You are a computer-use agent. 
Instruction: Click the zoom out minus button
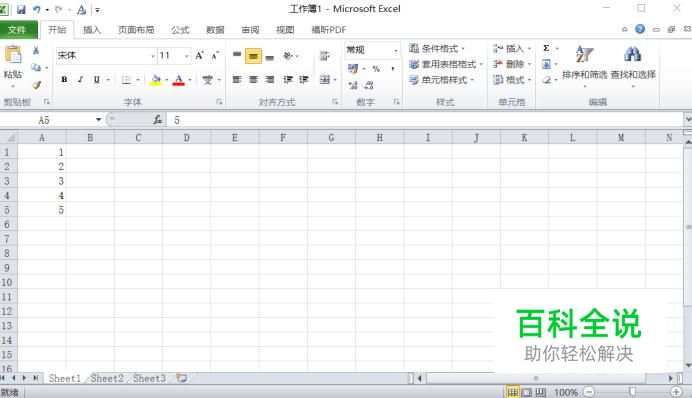point(589,392)
